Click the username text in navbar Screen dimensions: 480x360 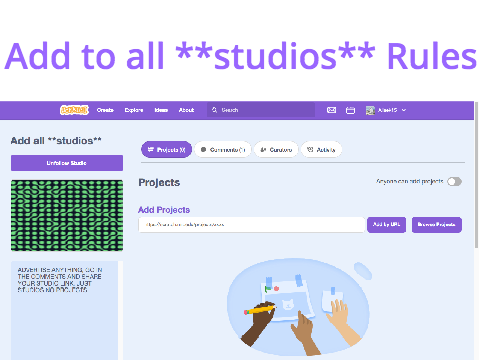pyautogui.click(x=387, y=110)
